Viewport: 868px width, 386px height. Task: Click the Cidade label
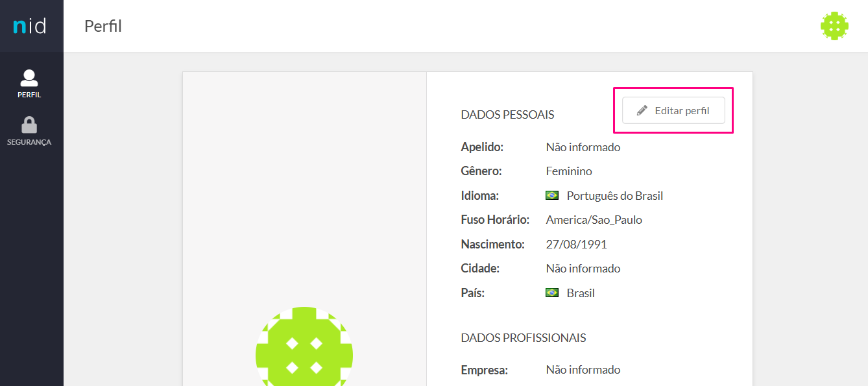click(x=480, y=269)
